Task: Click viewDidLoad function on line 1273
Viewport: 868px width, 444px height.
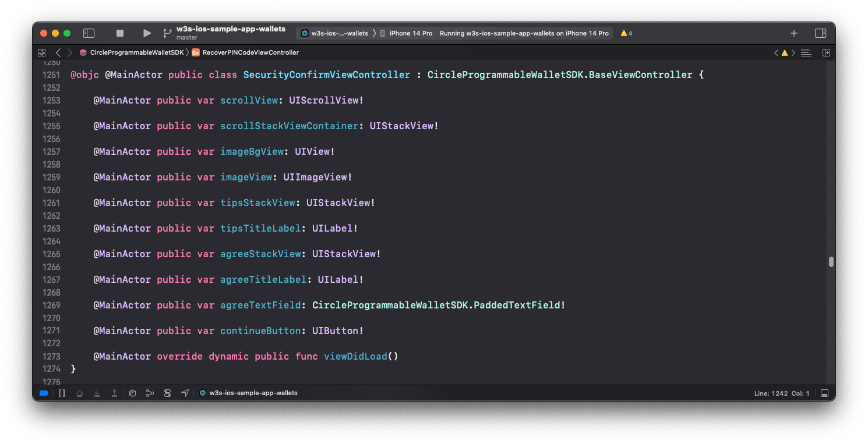Action: [x=355, y=357]
